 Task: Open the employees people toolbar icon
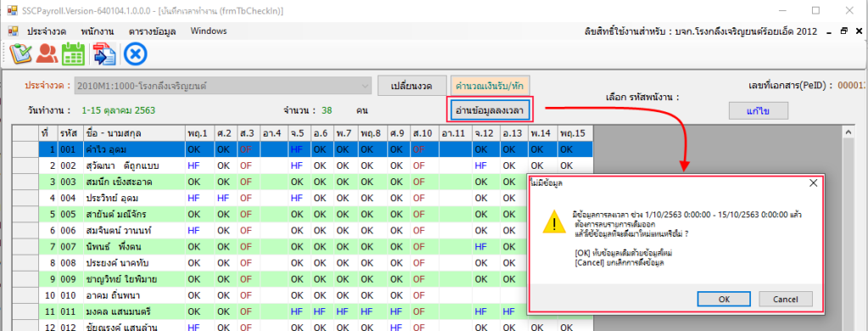(47, 54)
